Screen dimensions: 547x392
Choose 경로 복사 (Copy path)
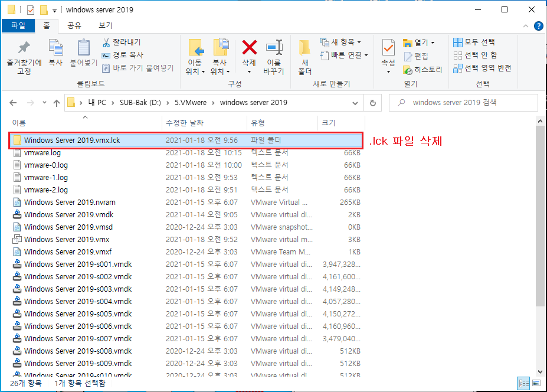point(123,55)
